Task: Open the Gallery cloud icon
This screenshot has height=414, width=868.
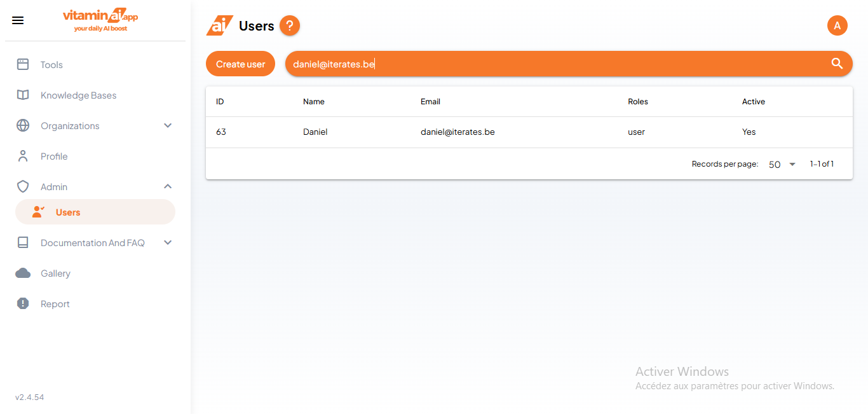Action: click(23, 273)
